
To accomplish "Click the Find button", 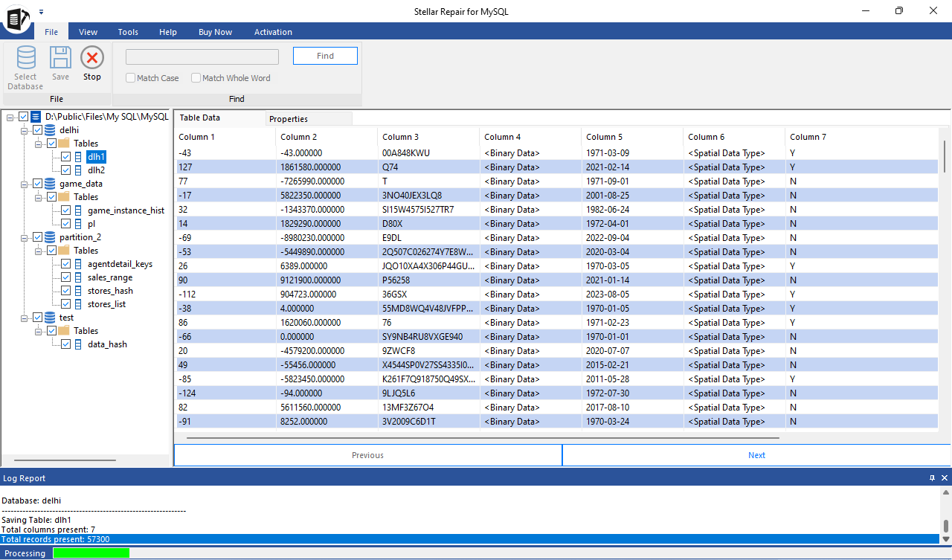I will [x=325, y=56].
